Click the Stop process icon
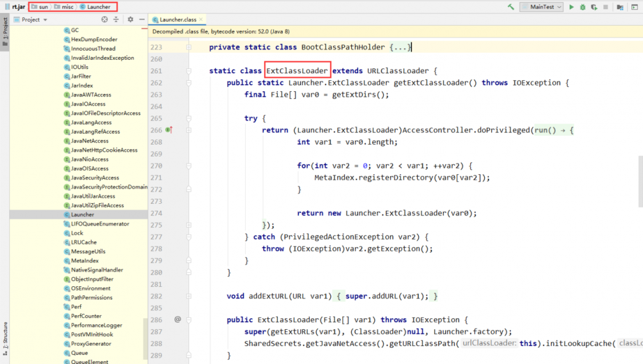 click(605, 7)
